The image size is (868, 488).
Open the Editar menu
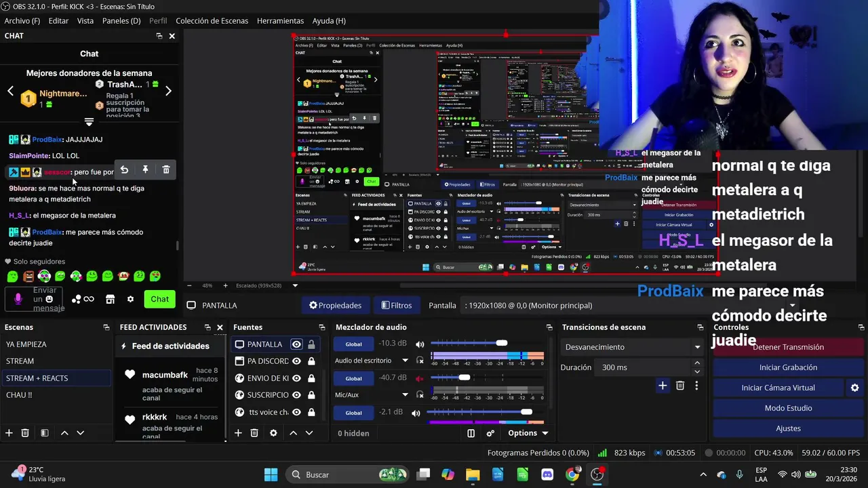tap(58, 21)
